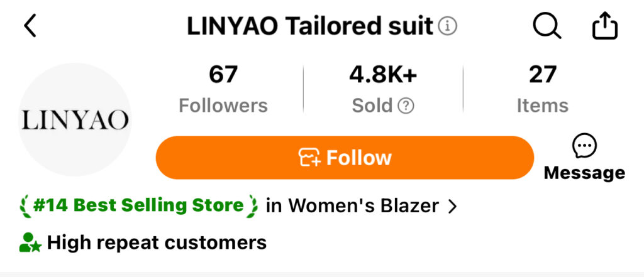Click the LINYAO Tailored suit title
Viewport: 644px width, 277px height.
310,26
